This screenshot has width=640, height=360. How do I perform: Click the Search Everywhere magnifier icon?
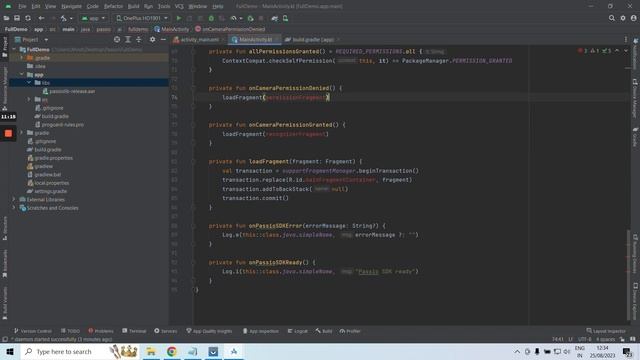pyautogui.click(x=611, y=18)
